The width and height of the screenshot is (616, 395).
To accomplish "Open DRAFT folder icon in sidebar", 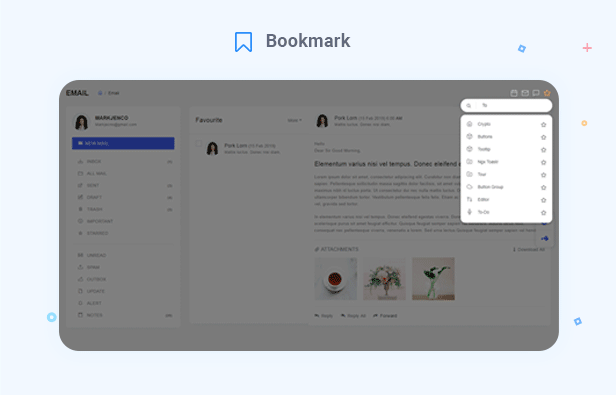I will coord(80,197).
